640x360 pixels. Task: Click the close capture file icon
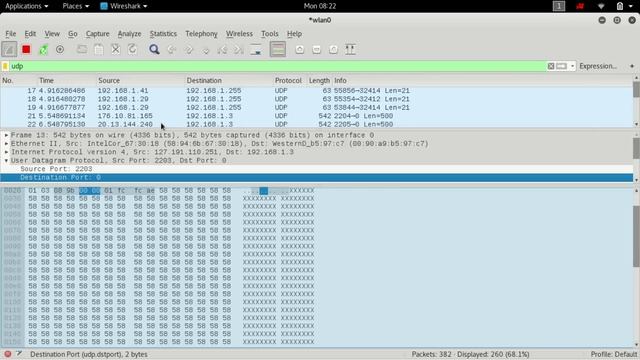point(116,49)
